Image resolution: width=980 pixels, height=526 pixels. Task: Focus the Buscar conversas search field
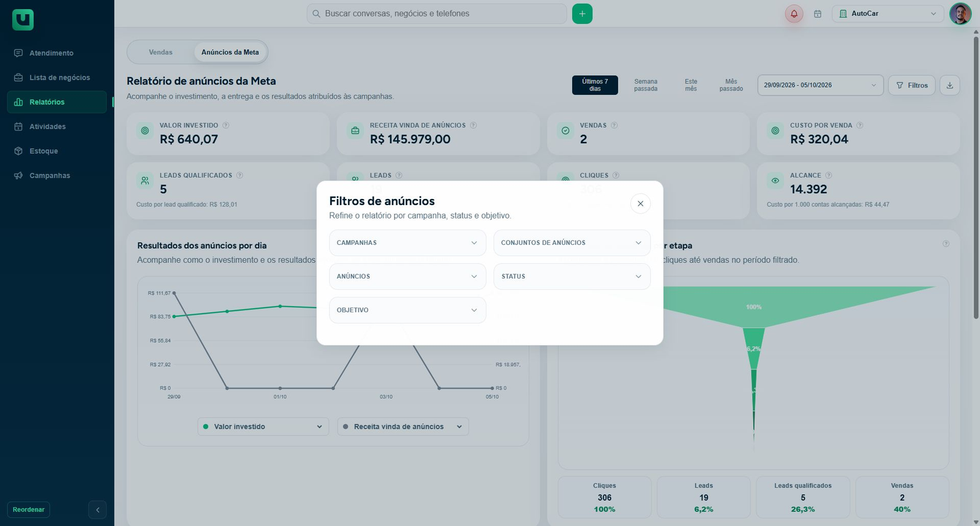[x=437, y=13]
